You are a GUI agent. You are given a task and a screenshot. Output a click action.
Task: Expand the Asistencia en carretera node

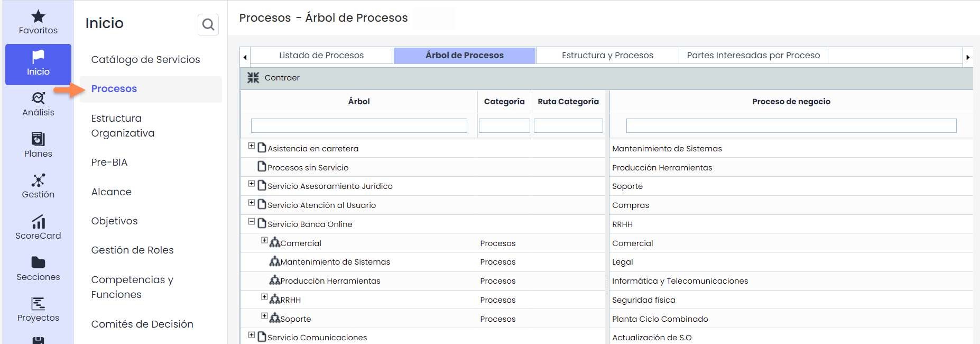(x=252, y=146)
